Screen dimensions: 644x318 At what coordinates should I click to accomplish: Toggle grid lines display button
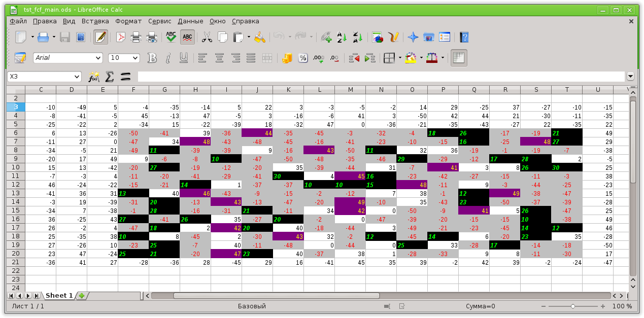[458, 58]
